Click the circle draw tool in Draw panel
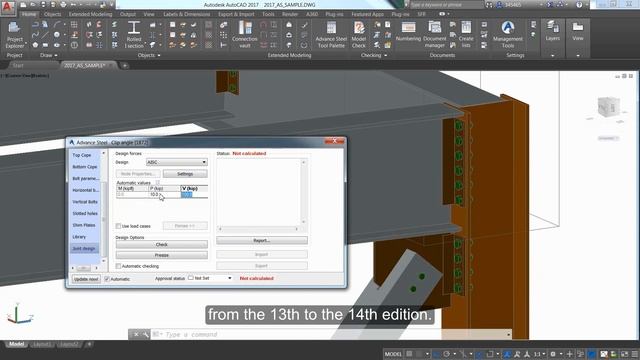The width and height of the screenshot is (640, 360). pyautogui.click(x=57, y=35)
